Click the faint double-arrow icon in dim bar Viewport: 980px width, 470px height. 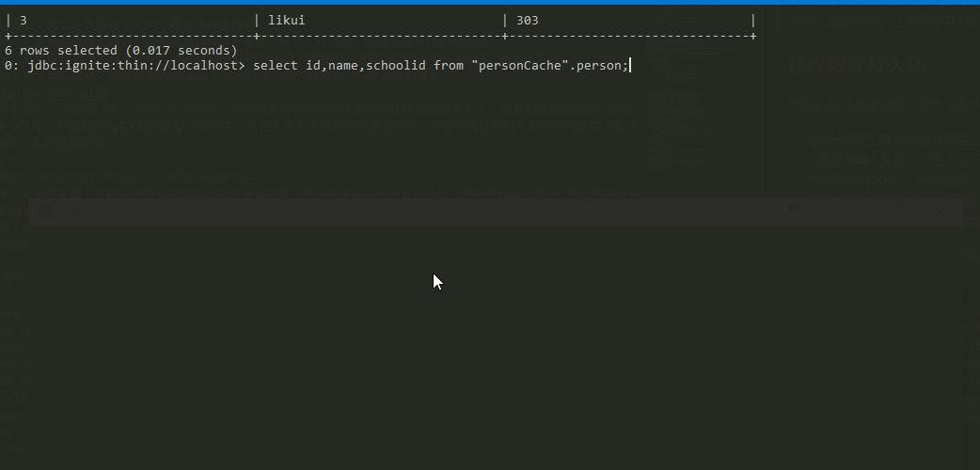coord(793,208)
